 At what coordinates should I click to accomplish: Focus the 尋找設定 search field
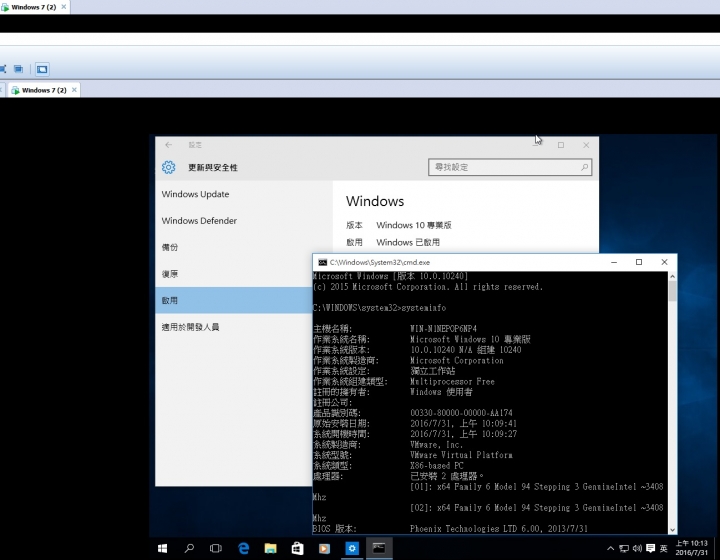[x=510, y=167]
